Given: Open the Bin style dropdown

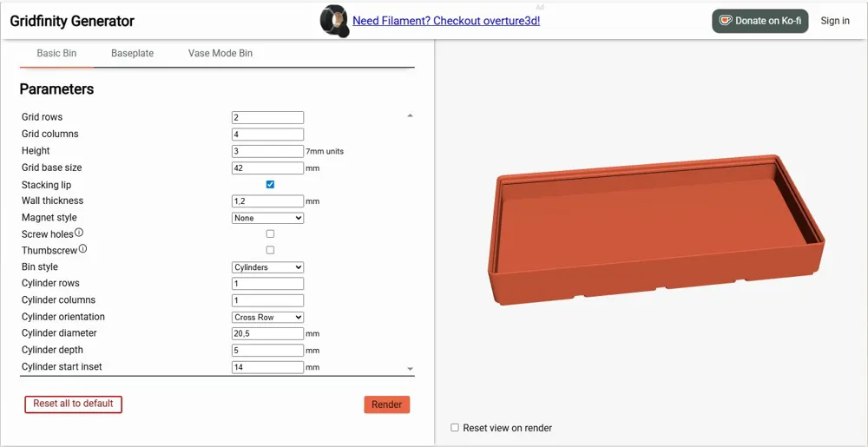Looking at the screenshot, I should 268,267.
